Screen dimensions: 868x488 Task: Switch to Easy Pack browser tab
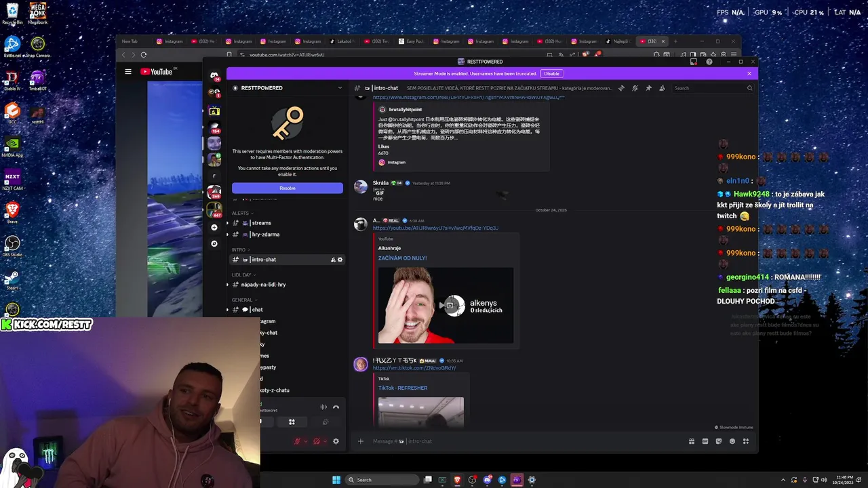pyautogui.click(x=412, y=41)
